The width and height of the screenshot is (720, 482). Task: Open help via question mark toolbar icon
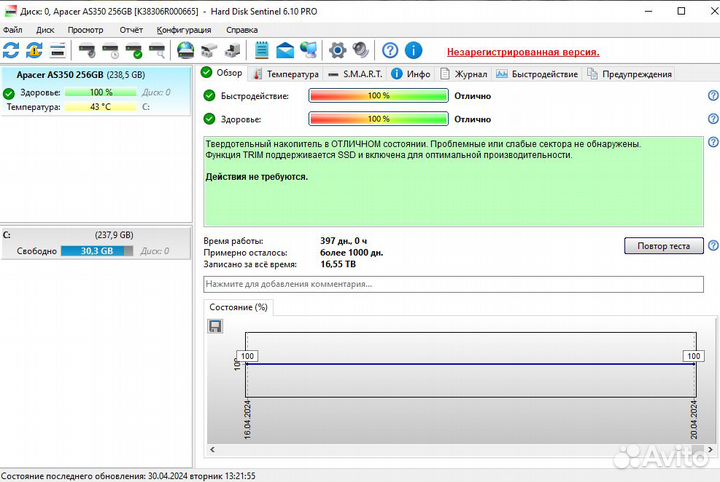pyautogui.click(x=390, y=50)
